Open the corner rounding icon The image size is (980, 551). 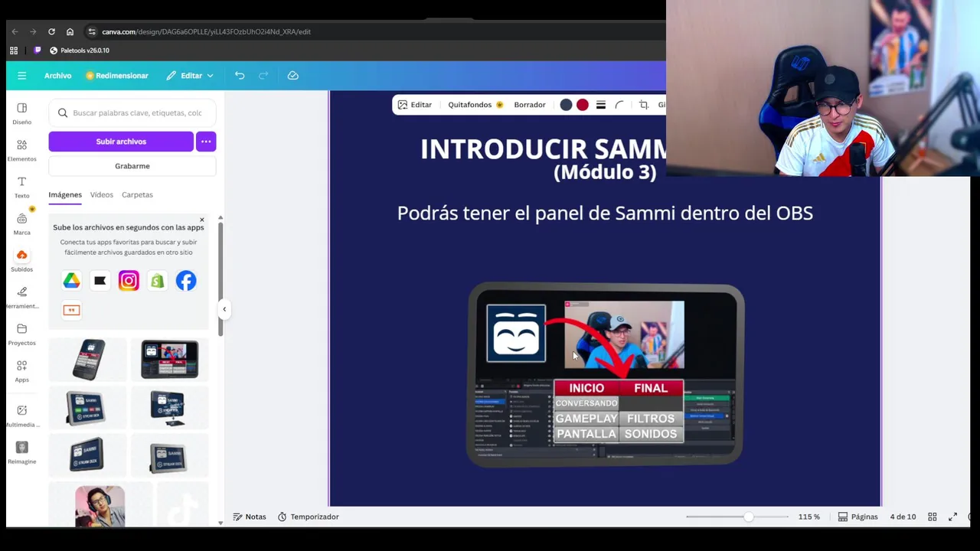pyautogui.click(x=619, y=105)
